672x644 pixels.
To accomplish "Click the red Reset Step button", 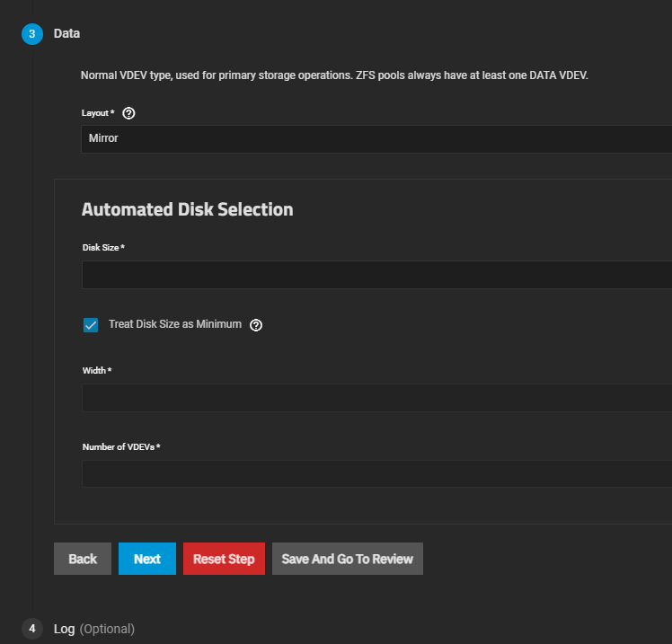I will [x=224, y=559].
